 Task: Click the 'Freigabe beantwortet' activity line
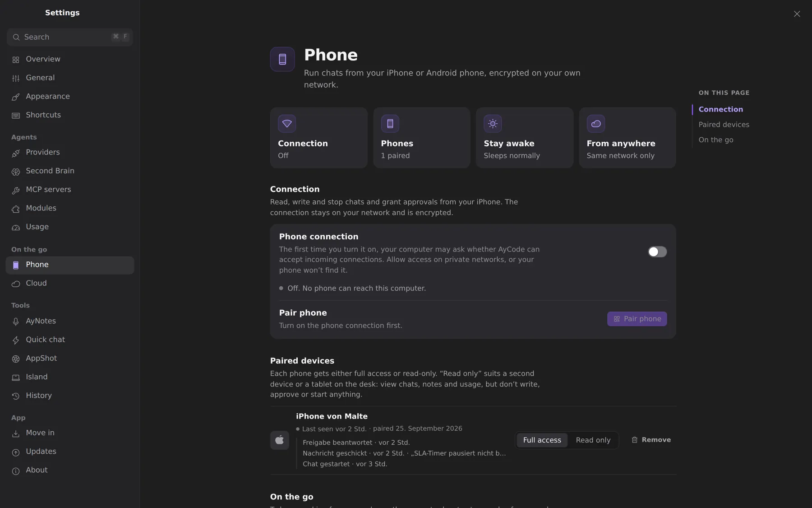[x=356, y=443]
